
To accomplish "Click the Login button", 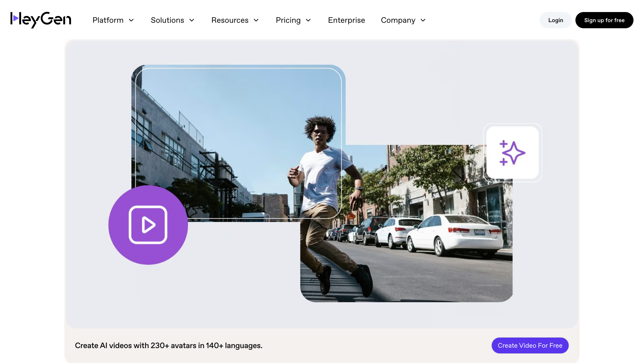I will pos(555,20).
